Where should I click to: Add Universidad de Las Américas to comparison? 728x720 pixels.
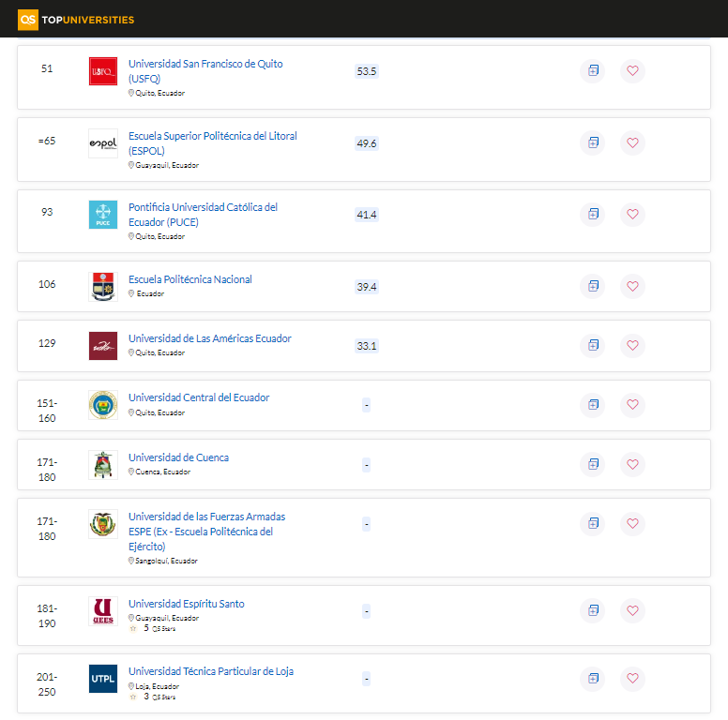coord(592,345)
